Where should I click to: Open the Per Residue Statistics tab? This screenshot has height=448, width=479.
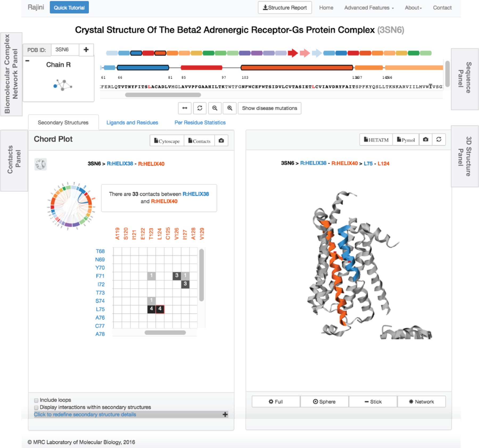pos(200,122)
